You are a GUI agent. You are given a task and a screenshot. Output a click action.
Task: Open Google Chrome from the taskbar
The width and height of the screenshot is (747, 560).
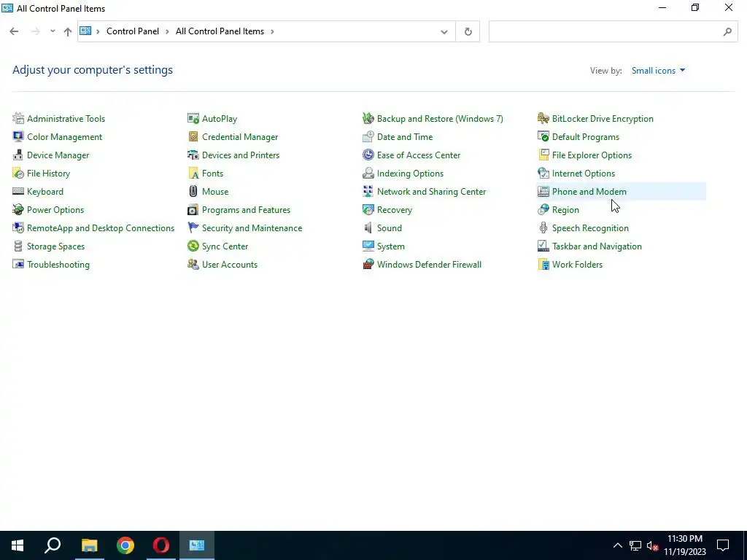click(125, 545)
